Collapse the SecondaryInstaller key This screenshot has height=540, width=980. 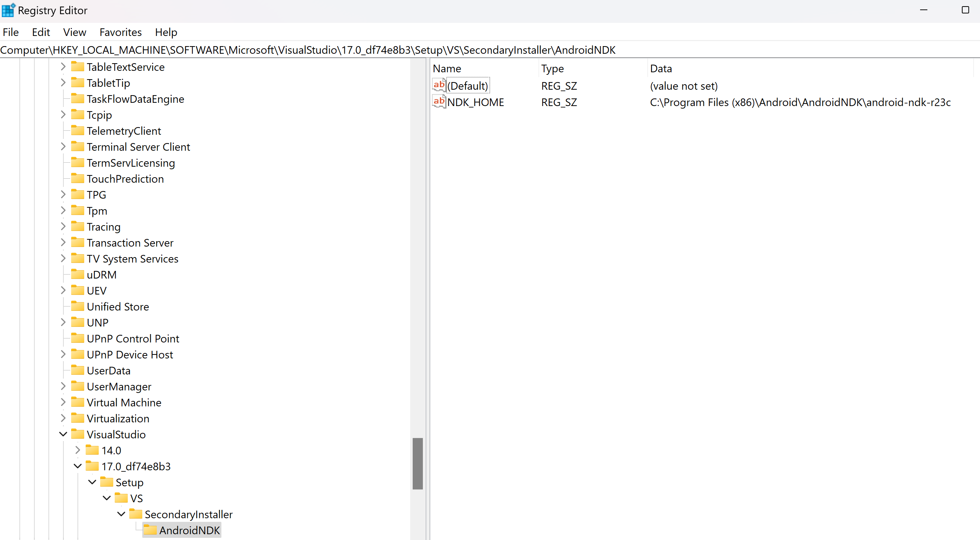click(121, 514)
